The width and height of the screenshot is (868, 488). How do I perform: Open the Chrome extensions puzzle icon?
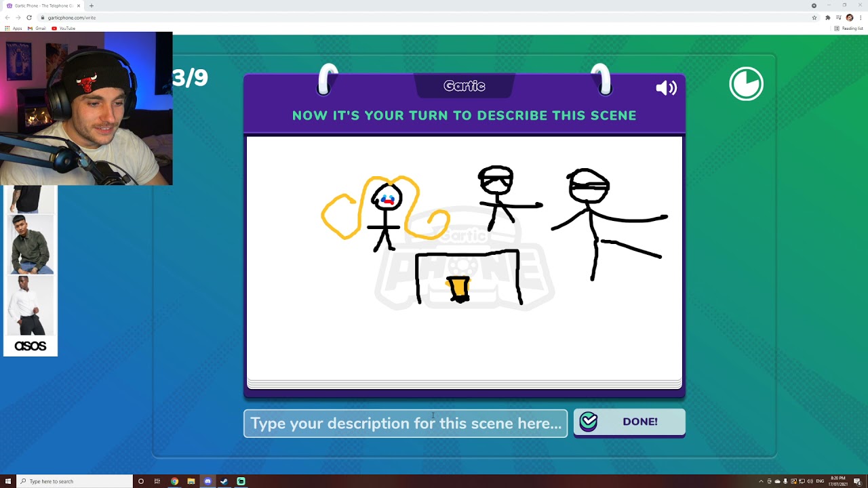[828, 18]
